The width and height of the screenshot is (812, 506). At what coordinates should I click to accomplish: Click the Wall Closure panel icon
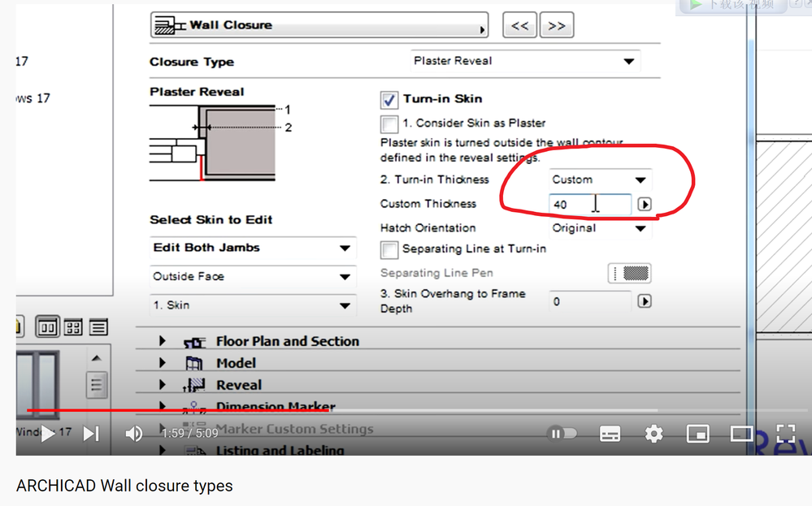pos(171,25)
